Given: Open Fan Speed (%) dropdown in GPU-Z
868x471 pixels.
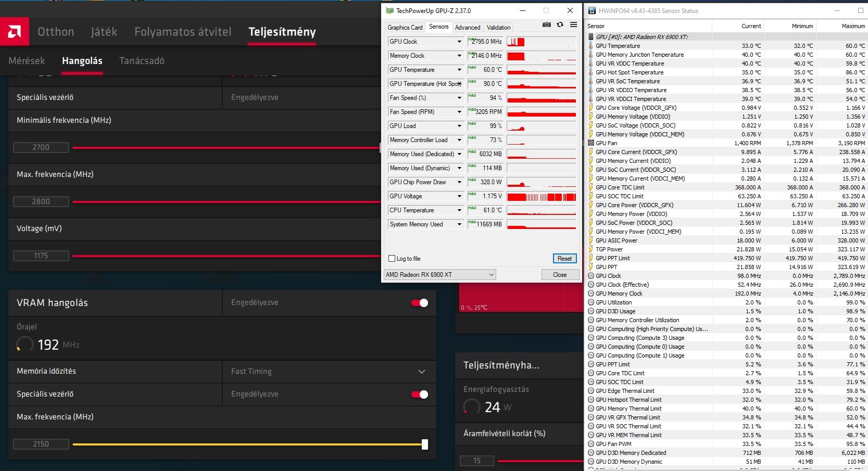Looking at the screenshot, I should coord(459,98).
